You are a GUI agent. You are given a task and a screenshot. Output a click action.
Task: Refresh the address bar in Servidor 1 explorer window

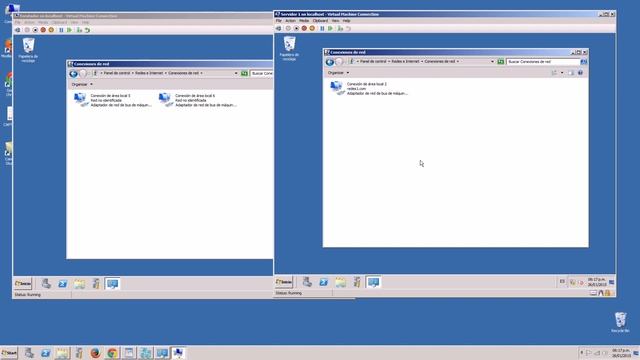click(501, 62)
